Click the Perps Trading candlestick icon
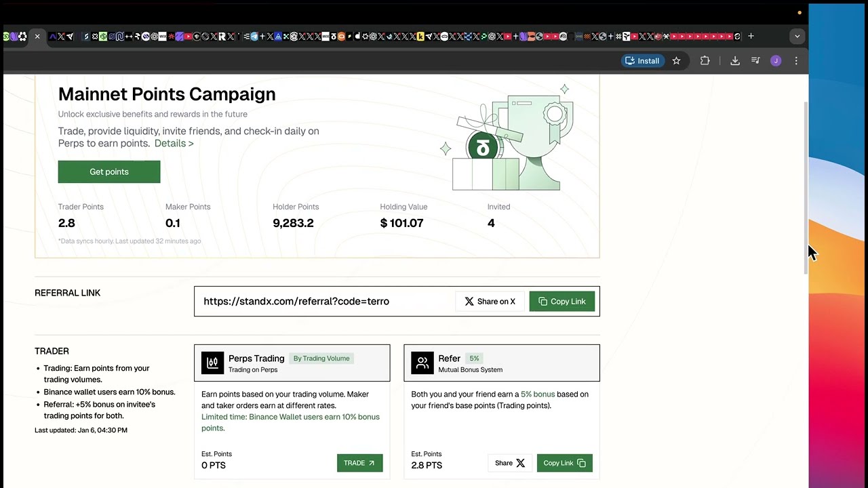 click(x=212, y=363)
